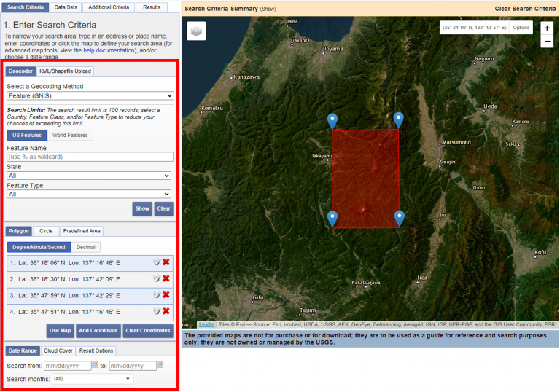Select KML/Shapefile Upload tab

click(x=65, y=71)
